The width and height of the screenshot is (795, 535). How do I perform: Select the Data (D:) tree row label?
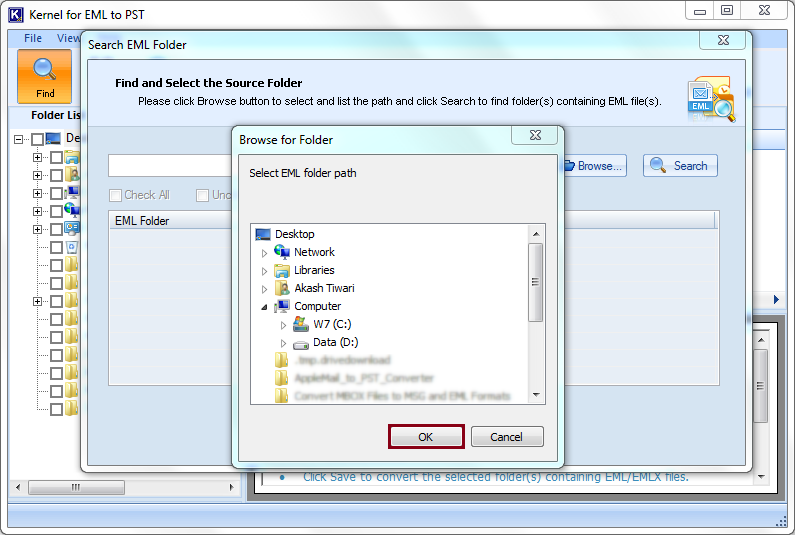pyautogui.click(x=336, y=342)
